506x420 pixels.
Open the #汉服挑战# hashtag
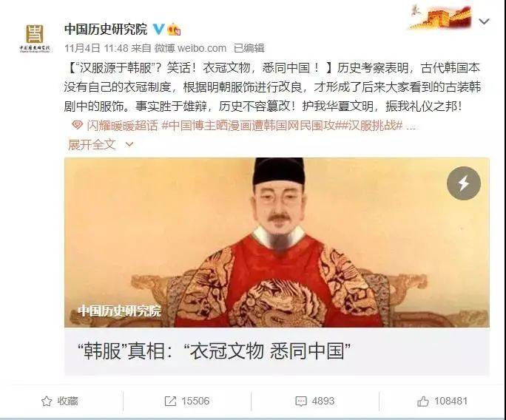tap(372, 126)
